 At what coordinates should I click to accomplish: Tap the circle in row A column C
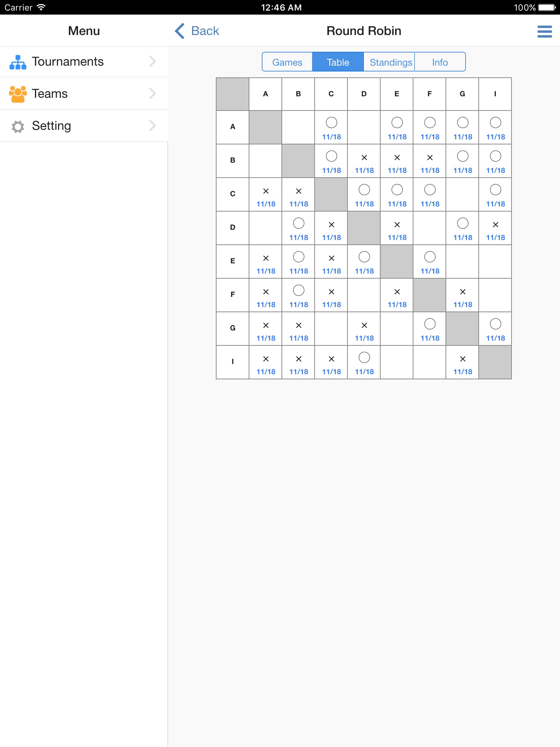point(331,123)
